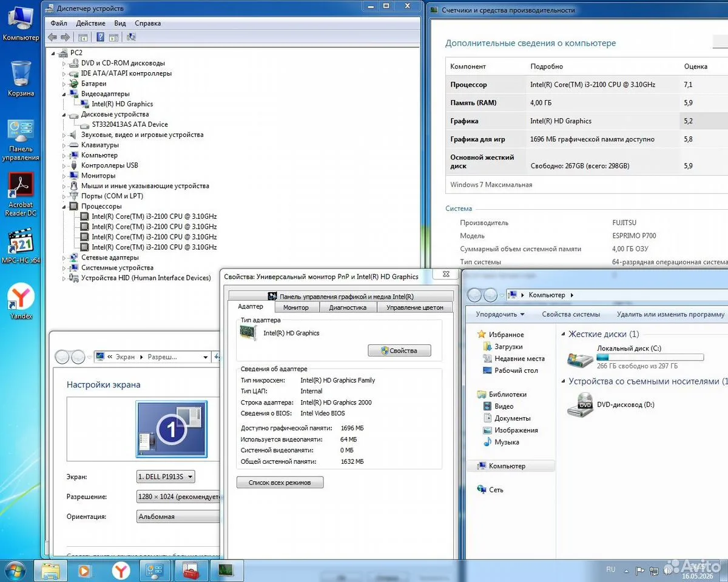
Task: Open the Упорядочить dropdown in Explorer
Action: click(x=500, y=314)
